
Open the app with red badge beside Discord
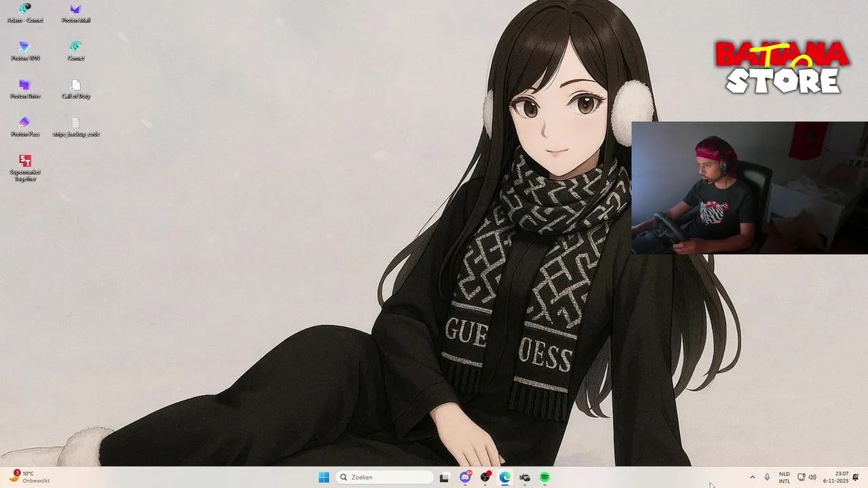485,477
